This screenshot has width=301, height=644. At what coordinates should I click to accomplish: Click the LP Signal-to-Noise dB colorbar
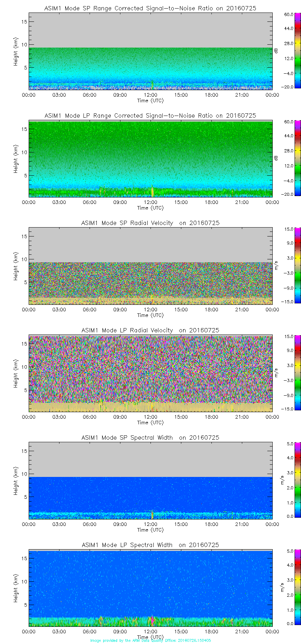pos(297,158)
